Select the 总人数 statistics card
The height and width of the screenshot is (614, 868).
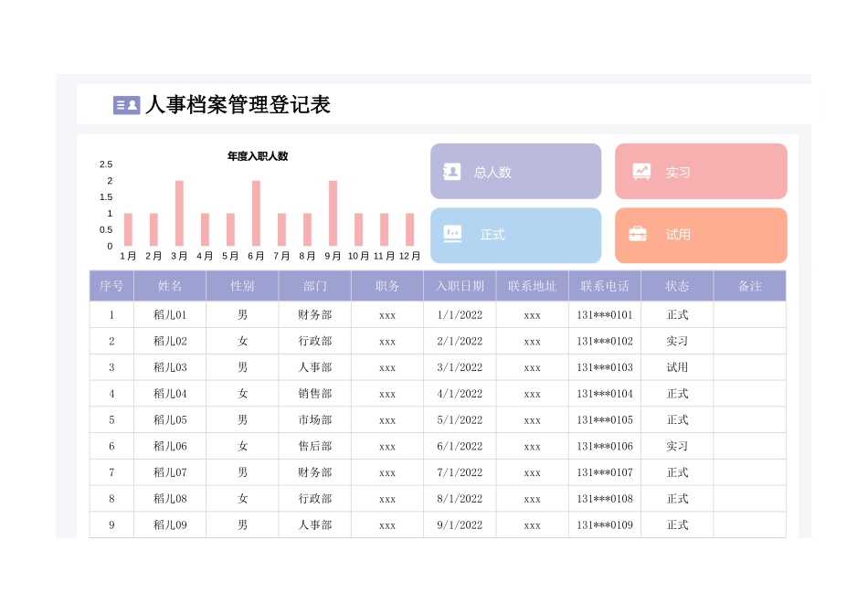pos(515,171)
